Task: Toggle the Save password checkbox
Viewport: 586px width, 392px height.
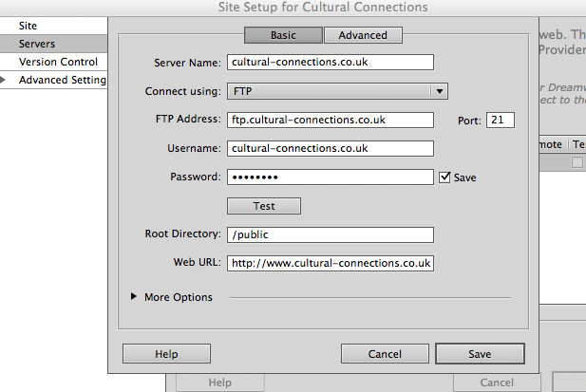Action: click(444, 177)
